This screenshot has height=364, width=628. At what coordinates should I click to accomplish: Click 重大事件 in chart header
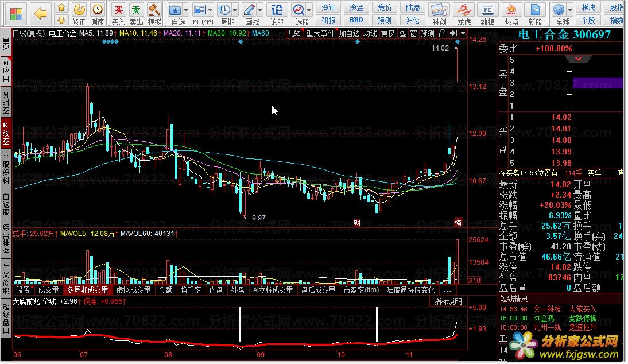pos(320,34)
